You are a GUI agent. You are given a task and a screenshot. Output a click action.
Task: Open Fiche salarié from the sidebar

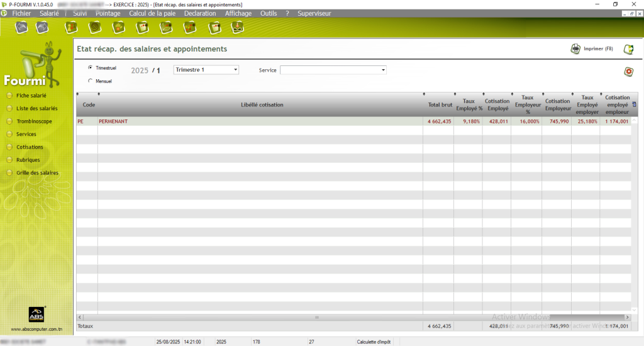31,96
